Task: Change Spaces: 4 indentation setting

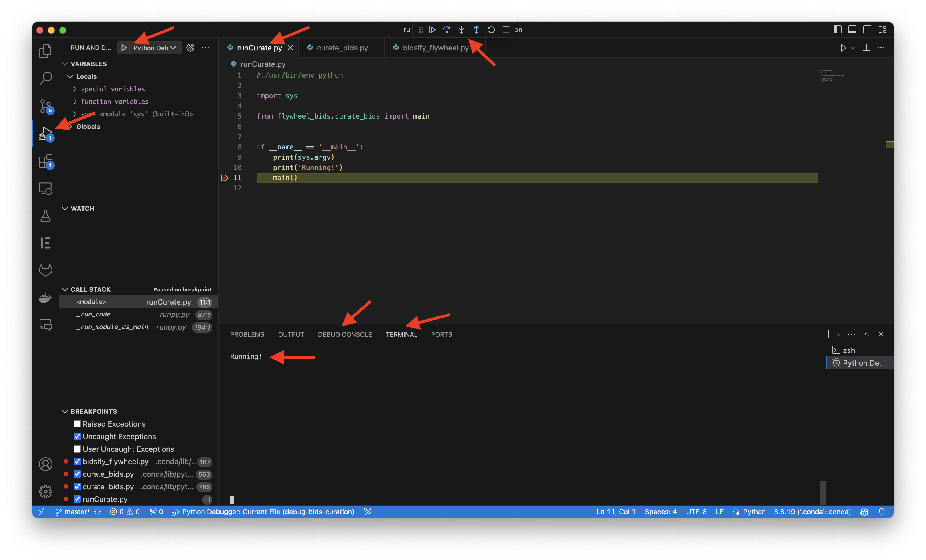Action: click(x=660, y=512)
